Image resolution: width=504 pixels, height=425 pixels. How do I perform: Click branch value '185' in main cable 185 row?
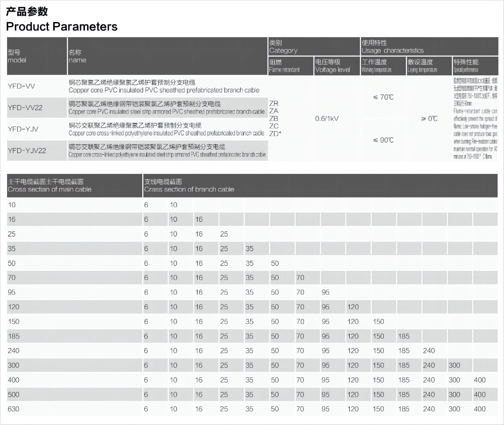pyautogui.click(x=404, y=336)
